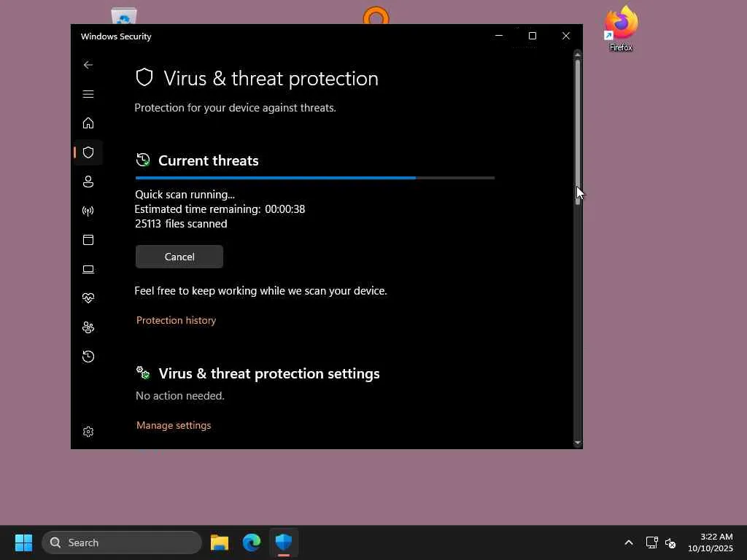The image size is (747, 560).
Task: Open Account protection sidebar icon
Action: pyautogui.click(x=88, y=182)
